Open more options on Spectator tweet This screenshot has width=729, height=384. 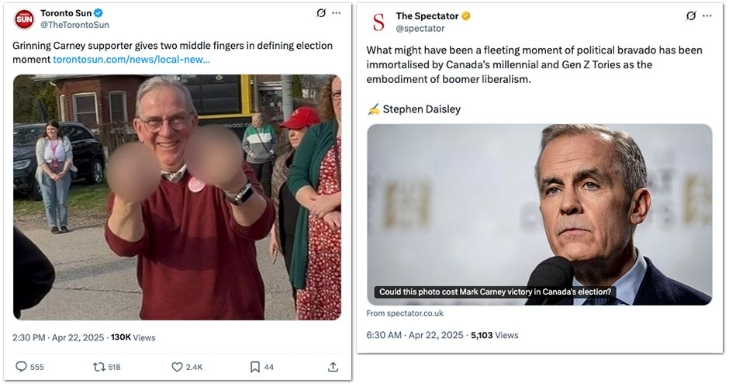(707, 16)
